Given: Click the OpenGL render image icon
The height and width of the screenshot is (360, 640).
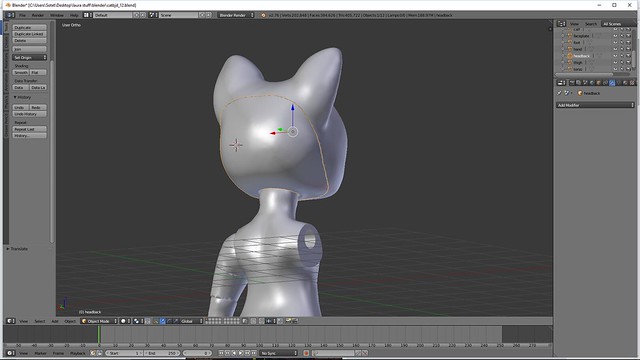Looking at the screenshot, I should (x=289, y=321).
